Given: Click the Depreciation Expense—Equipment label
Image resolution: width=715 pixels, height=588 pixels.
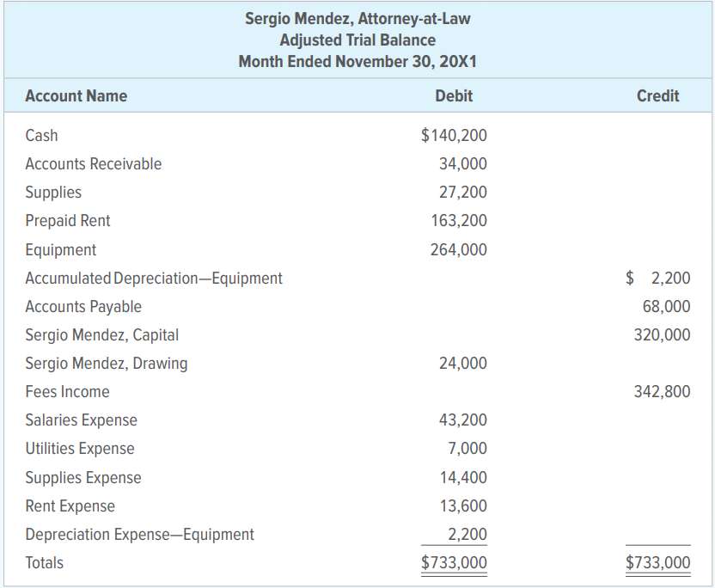Looking at the screenshot, I should [139, 535].
